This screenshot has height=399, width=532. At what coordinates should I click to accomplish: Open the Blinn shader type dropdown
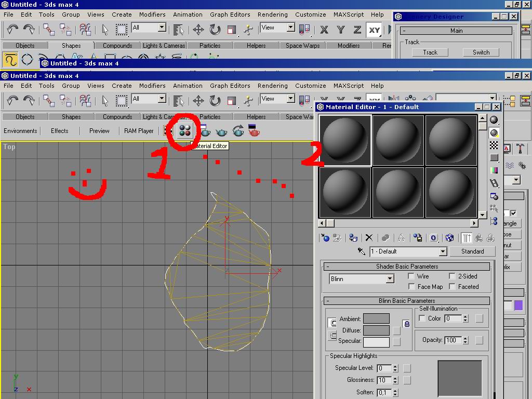tap(390, 279)
